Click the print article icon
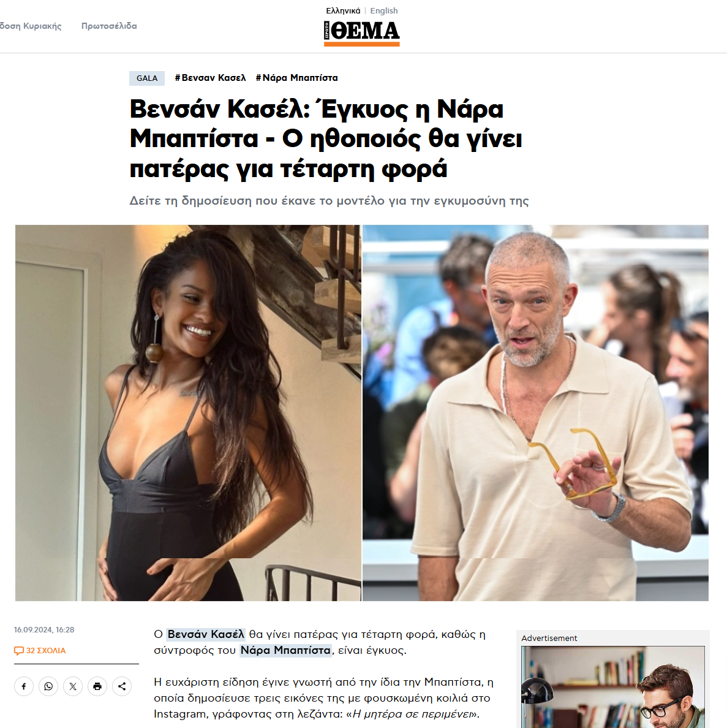The height and width of the screenshot is (728, 727). point(97,686)
